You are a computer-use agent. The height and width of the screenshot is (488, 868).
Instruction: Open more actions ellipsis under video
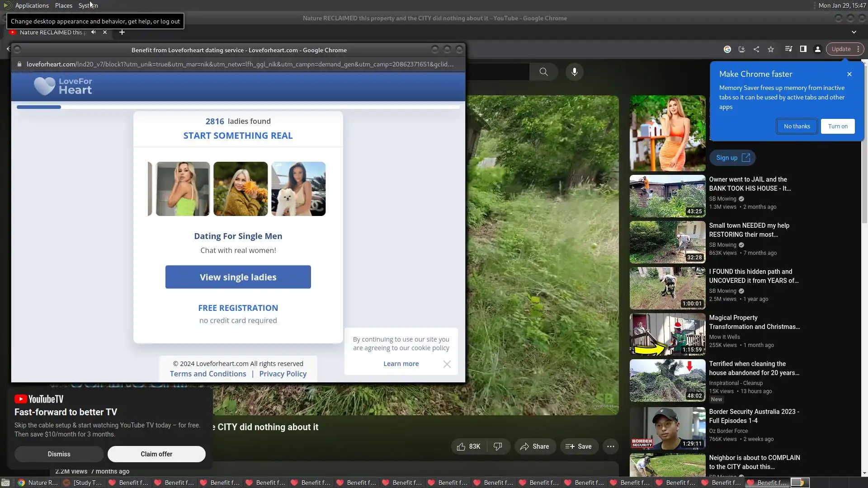coord(610,446)
